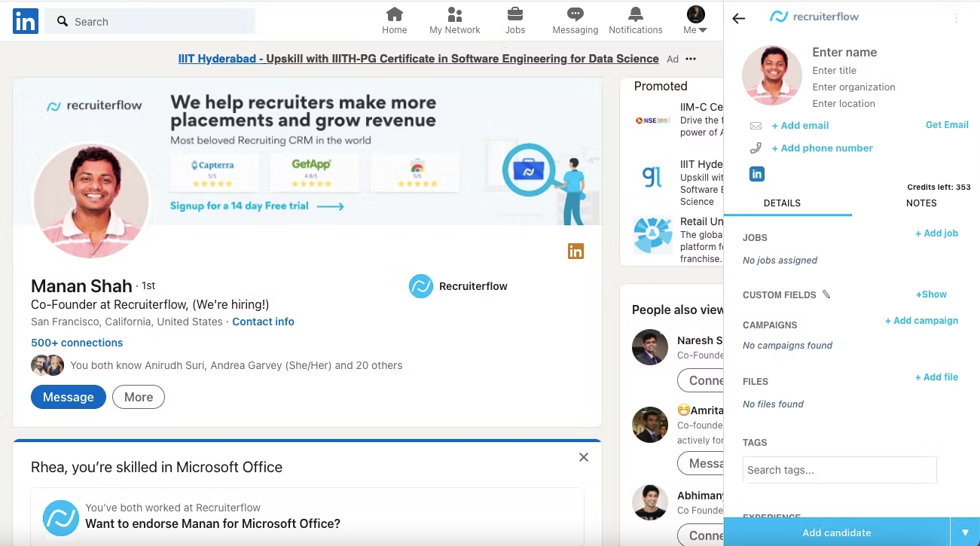Screen dimensions: 980x546
Task: Open the Contact info link
Action: pos(263,322)
